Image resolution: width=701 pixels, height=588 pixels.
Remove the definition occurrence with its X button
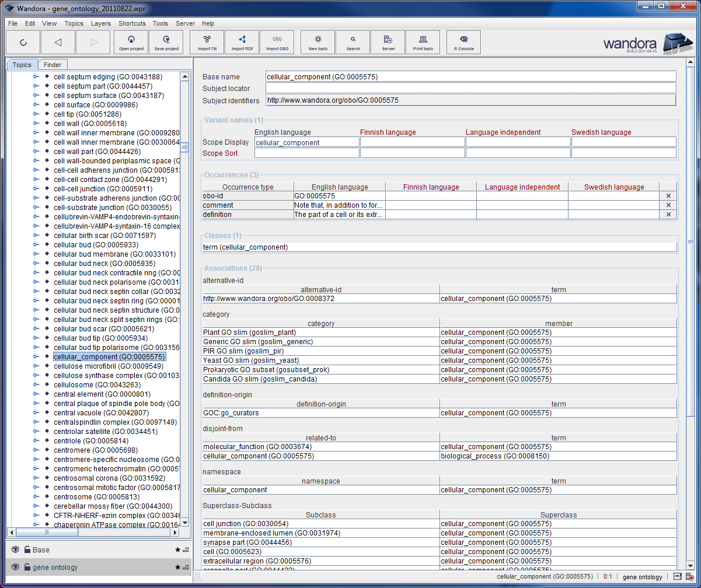(x=668, y=214)
